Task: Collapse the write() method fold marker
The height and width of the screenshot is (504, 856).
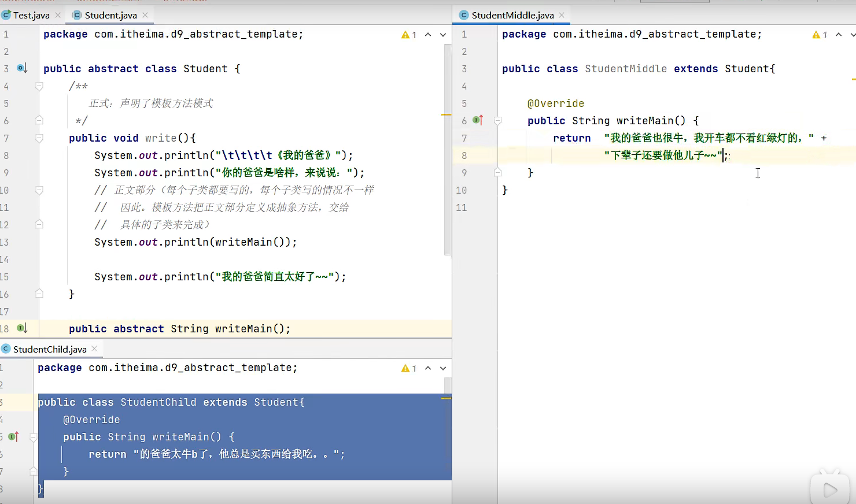Action: [x=39, y=138]
